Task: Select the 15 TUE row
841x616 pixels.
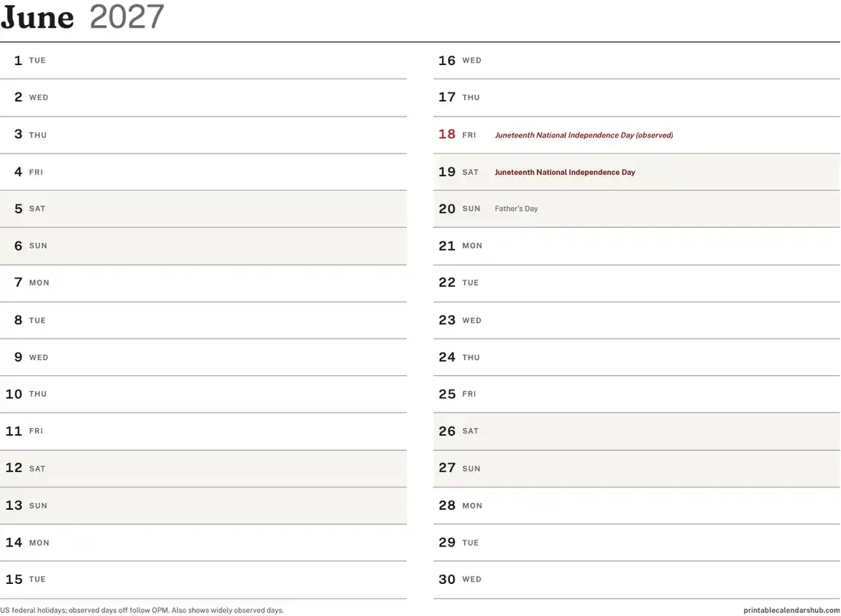Action: [203, 580]
